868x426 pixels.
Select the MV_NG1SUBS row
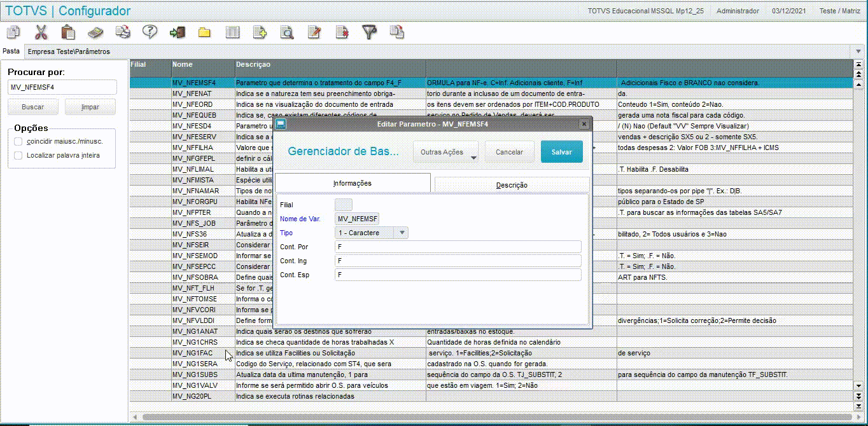click(x=491, y=374)
